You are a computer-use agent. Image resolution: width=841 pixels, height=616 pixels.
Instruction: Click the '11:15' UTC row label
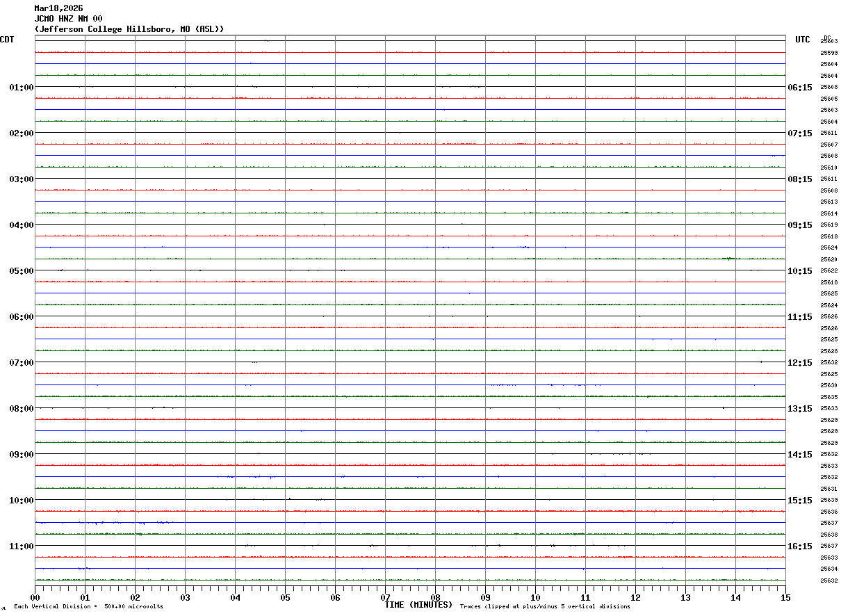[x=799, y=317]
